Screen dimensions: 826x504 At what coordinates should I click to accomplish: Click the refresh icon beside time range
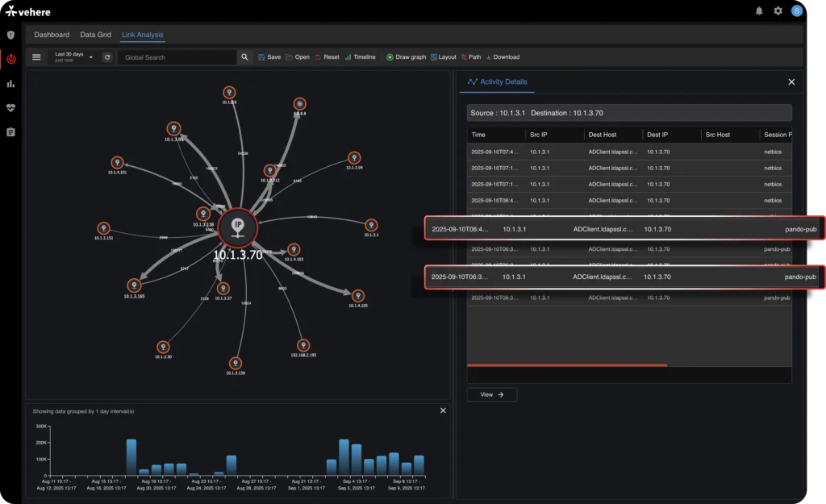(107, 57)
